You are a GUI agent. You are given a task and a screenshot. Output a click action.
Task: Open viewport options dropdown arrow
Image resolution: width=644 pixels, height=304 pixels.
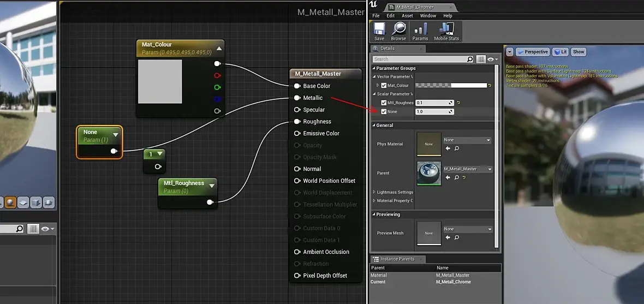[x=510, y=52]
